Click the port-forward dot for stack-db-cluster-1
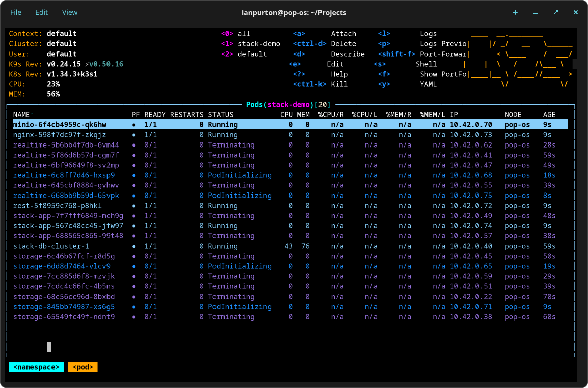Viewport: 588px width, 388px height. pyautogui.click(x=134, y=246)
